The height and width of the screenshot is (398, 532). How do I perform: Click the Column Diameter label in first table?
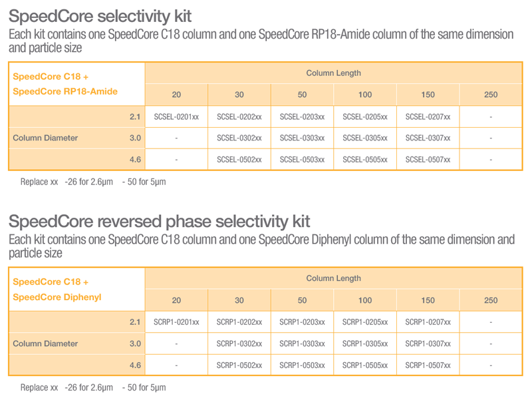coord(45,138)
